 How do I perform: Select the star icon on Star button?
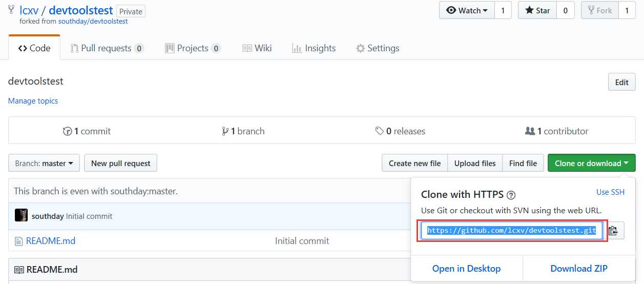[x=529, y=10]
